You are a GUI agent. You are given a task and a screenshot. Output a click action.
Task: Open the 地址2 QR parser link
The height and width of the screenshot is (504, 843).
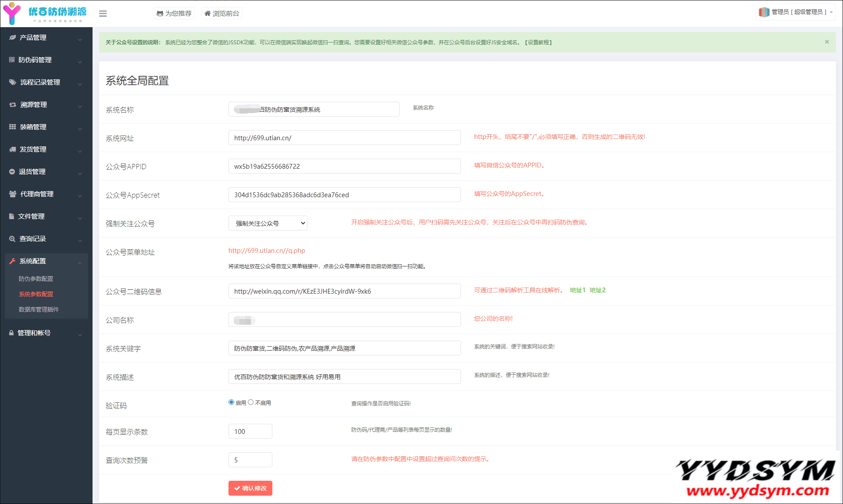point(597,290)
